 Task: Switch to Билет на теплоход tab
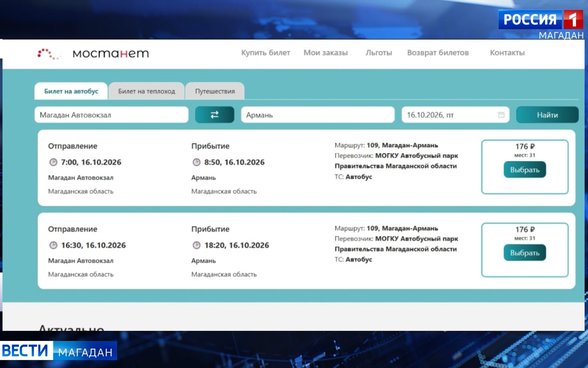[147, 91]
